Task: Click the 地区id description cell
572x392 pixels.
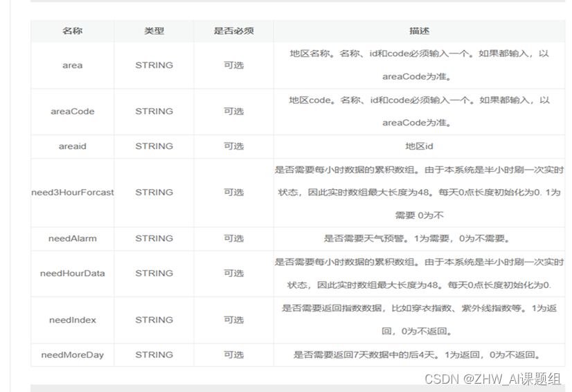Action: tap(419, 146)
